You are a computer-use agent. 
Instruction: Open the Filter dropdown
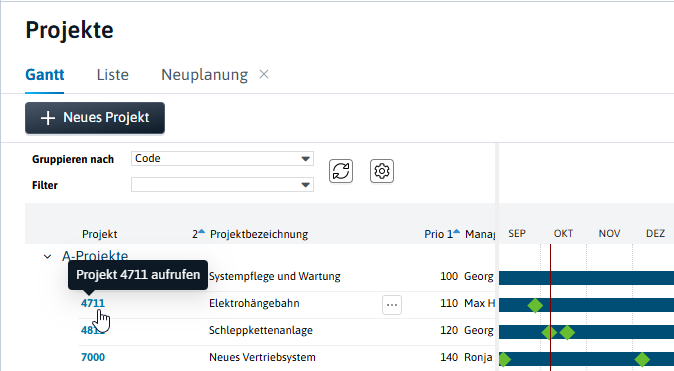click(222, 185)
